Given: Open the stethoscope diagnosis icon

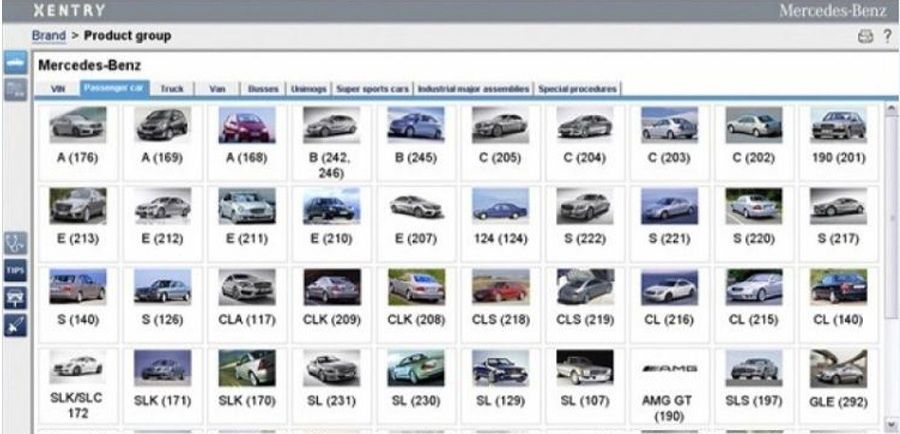Looking at the screenshot, I should pos(15,243).
